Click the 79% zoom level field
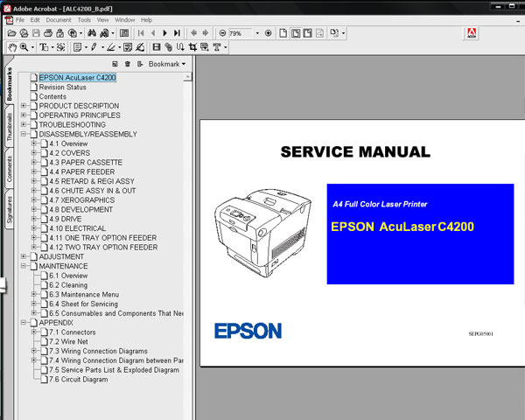Viewport: 525px width, 420px height. (241, 33)
